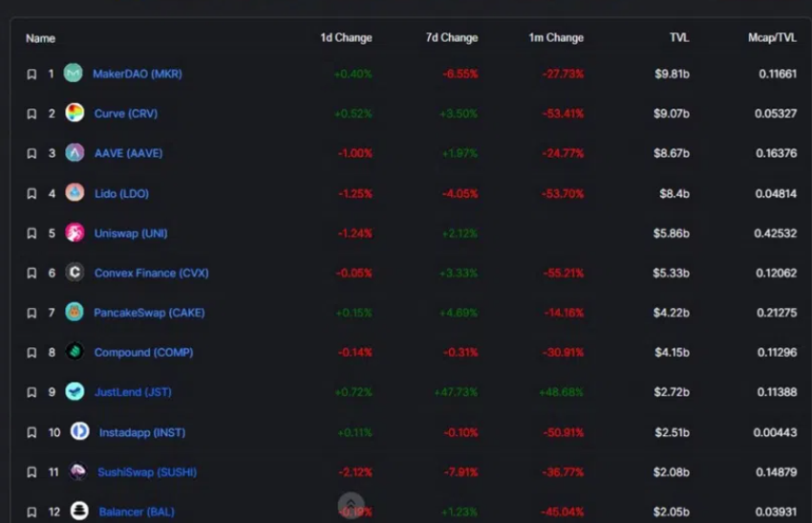This screenshot has width=812, height=523.
Task: Click the scroll-to-top chevron button
Action: pos(352,505)
